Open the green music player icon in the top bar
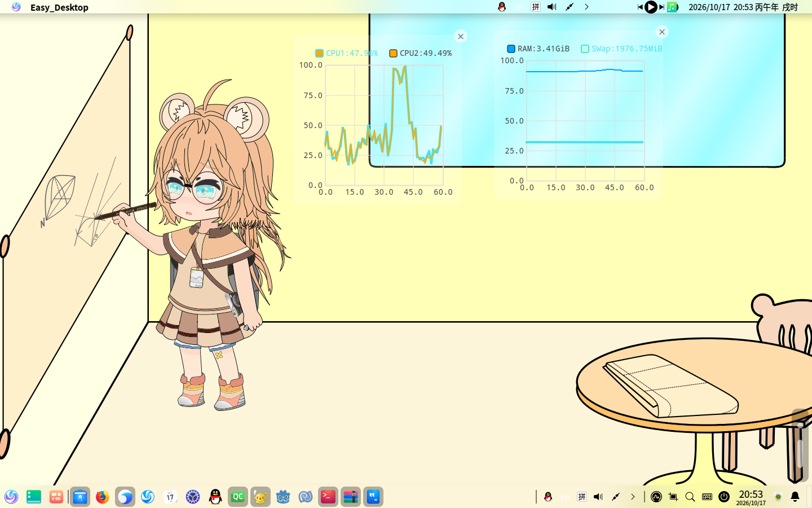This screenshot has height=508, width=812. pos(673,7)
